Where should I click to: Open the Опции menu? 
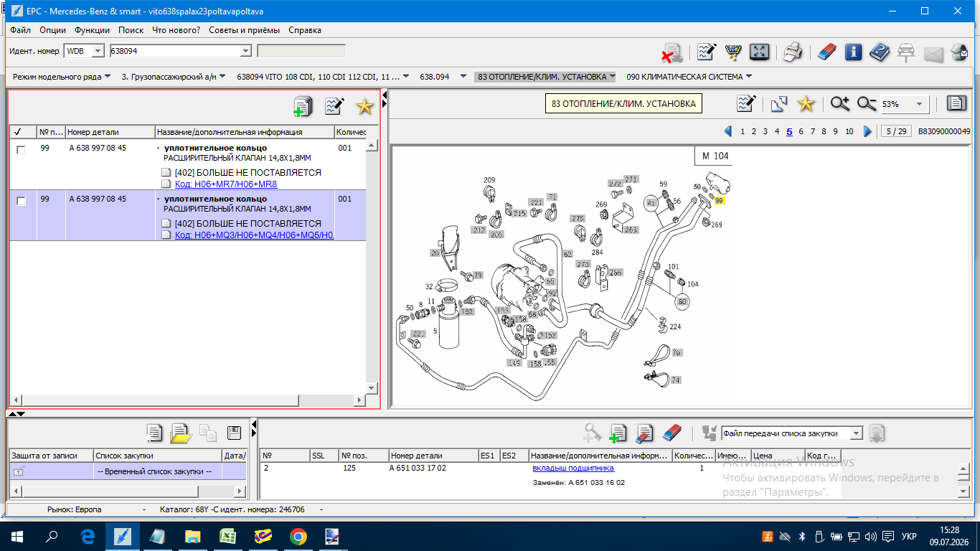pyautogui.click(x=52, y=30)
